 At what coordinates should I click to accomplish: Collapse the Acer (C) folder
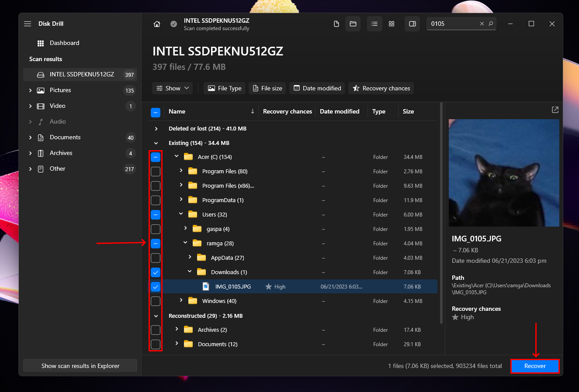(x=177, y=156)
